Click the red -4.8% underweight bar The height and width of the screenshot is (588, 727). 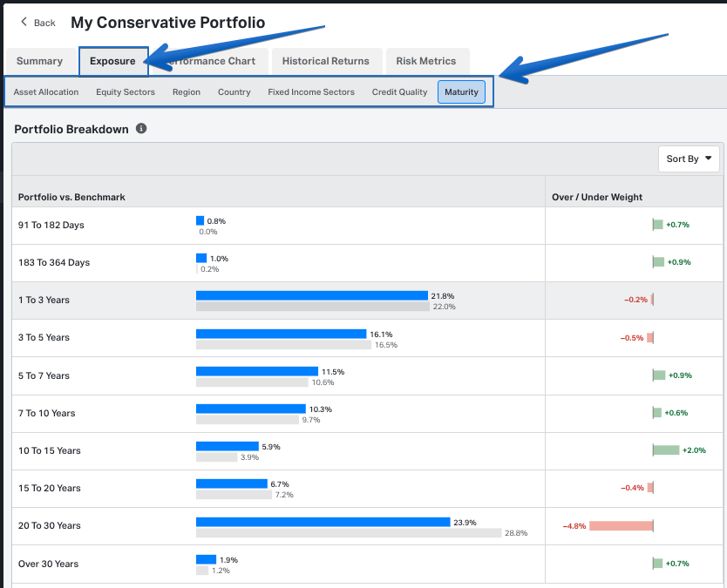[x=621, y=526]
